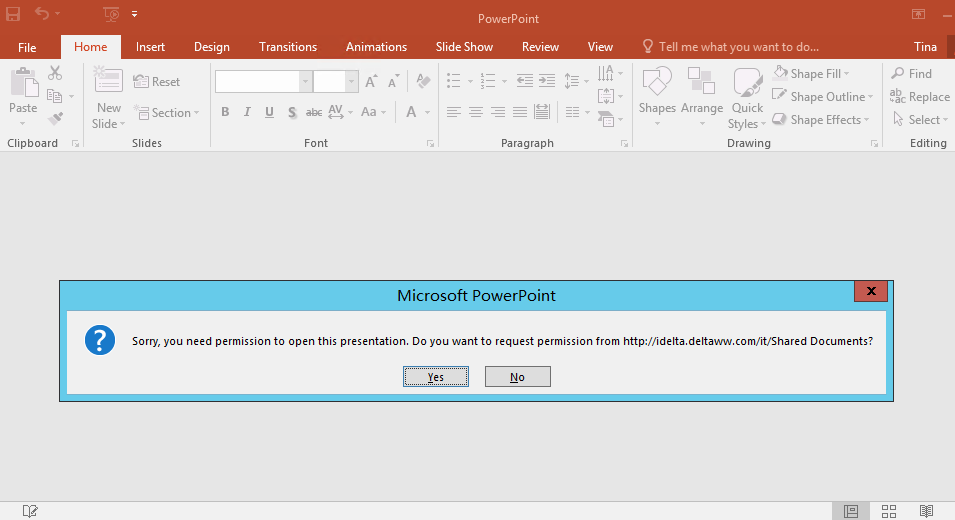The height and width of the screenshot is (520, 955).
Task: Toggle Italic formatting
Action: pyautogui.click(x=247, y=112)
